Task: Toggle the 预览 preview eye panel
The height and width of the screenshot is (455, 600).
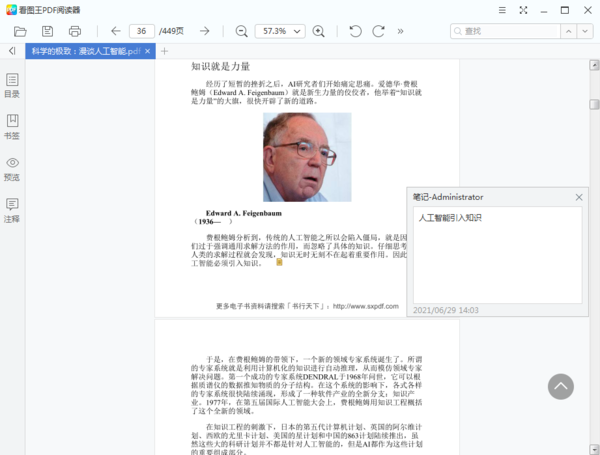Action: tap(12, 168)
